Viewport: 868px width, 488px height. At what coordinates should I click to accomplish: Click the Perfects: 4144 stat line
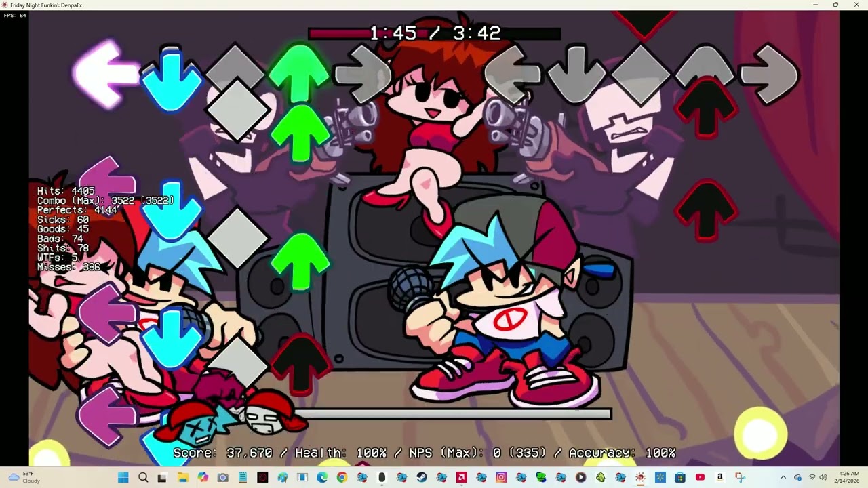[77, 210]
